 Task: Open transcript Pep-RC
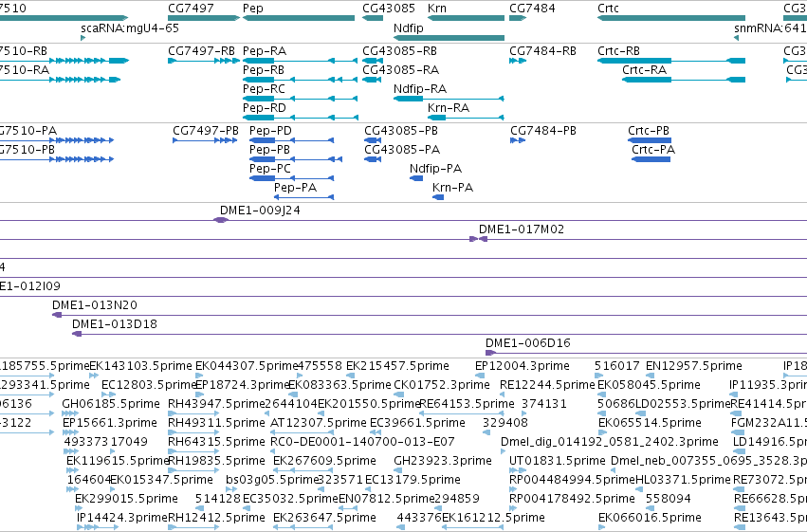(300, 99)
